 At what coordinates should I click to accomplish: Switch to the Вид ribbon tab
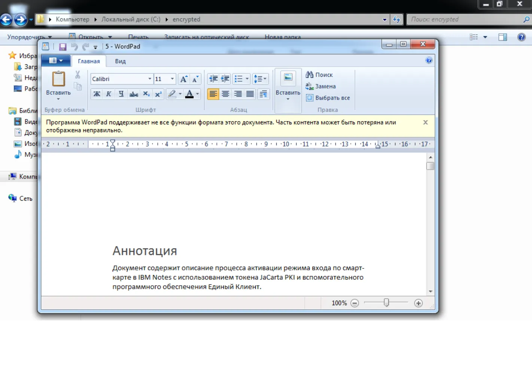[120, 61]
